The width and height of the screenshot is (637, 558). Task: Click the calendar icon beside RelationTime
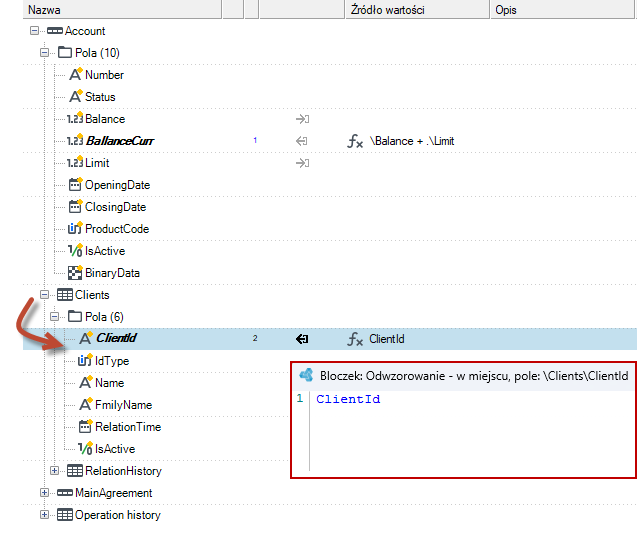tap(85, 426)
